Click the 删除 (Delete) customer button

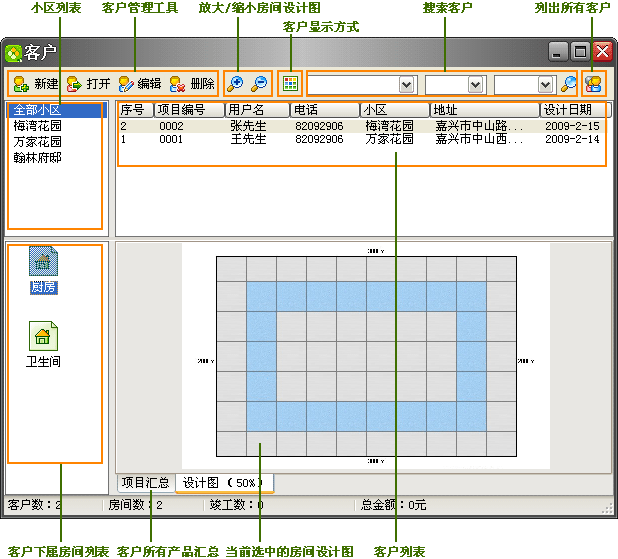[192, 84]
